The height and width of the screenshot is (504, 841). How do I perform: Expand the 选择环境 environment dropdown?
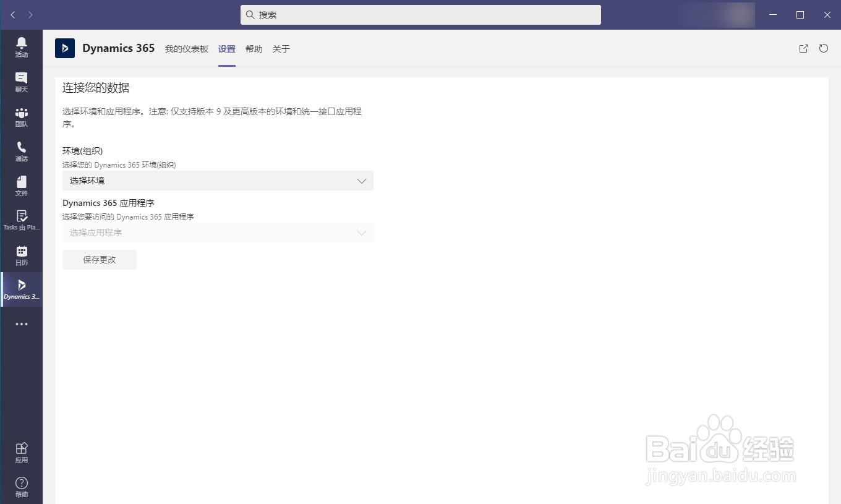tap(218, 181)
